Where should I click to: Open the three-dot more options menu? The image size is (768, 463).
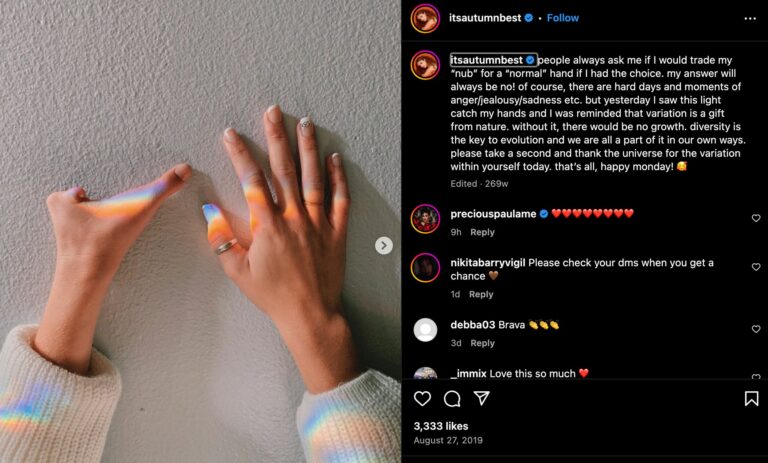750,19
